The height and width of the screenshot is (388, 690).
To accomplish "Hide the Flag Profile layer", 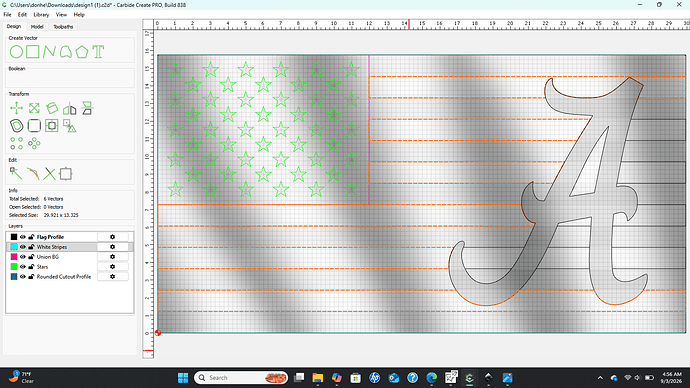I will 23,237.
